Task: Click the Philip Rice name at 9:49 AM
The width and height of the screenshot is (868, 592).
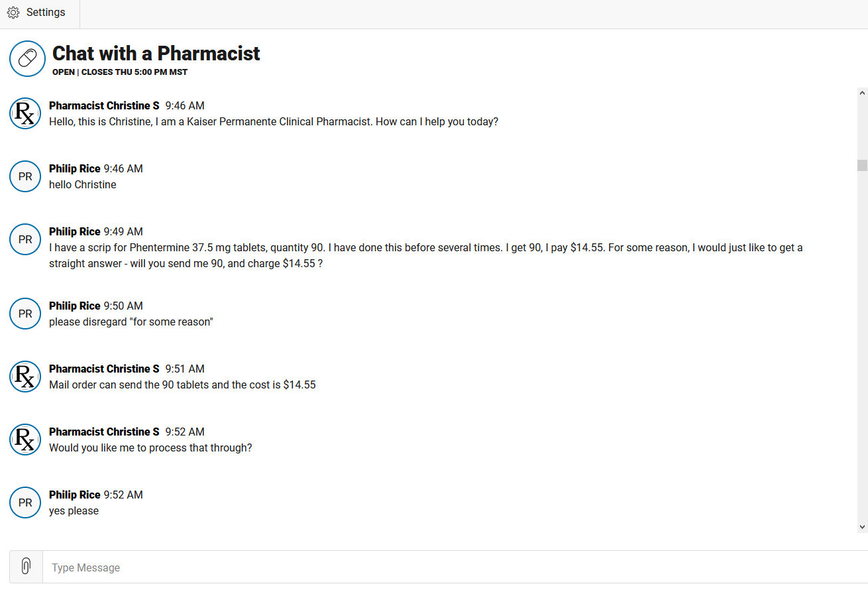Action: pos(75,231)
